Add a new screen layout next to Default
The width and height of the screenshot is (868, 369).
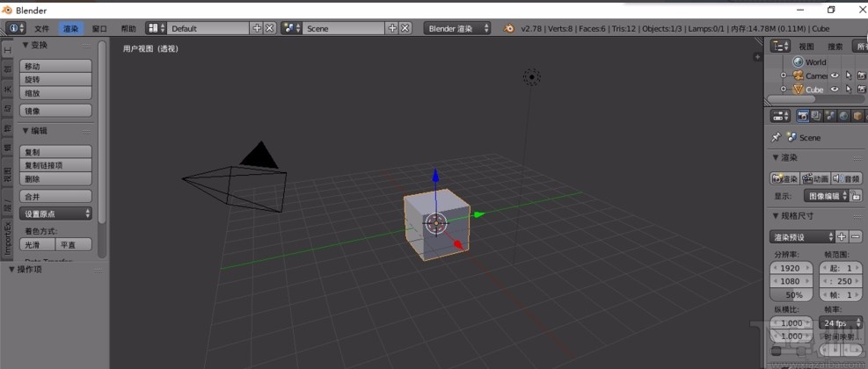(x=256, y=28)
